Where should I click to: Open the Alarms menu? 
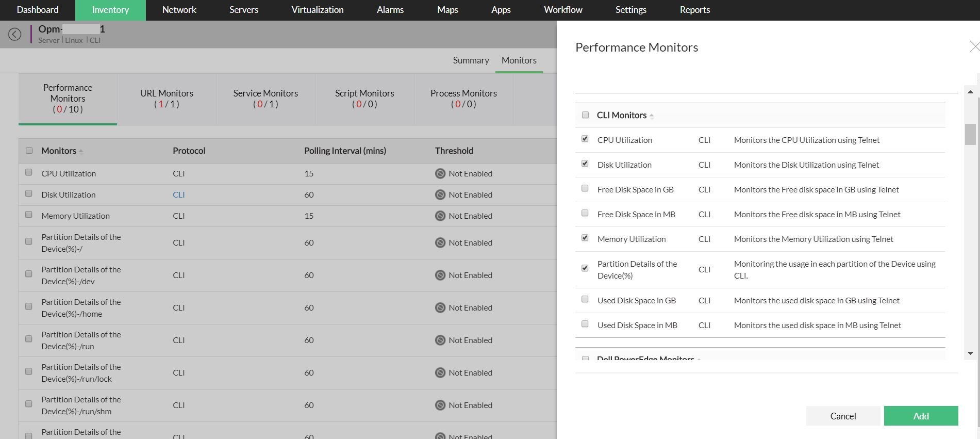point(390,10)
